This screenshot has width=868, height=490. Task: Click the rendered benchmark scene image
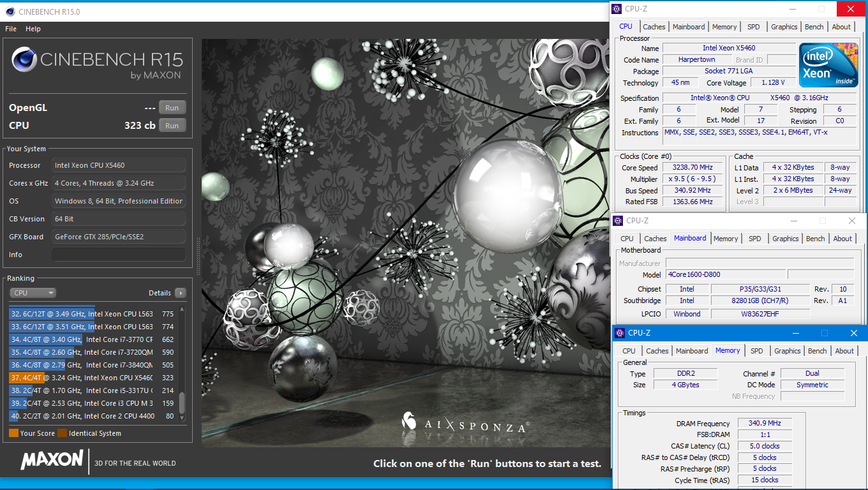pyautogui.click(x=406, y=242)
